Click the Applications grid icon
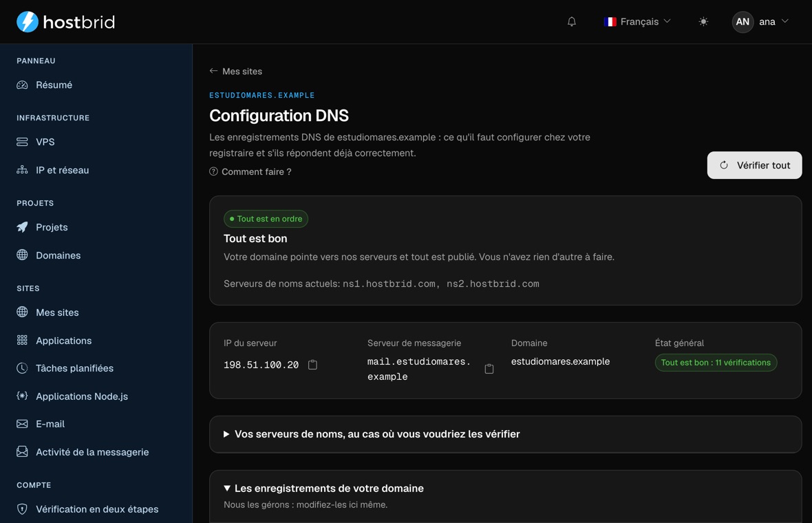Viewport: 812px width, 523px height. coord(22,340)
